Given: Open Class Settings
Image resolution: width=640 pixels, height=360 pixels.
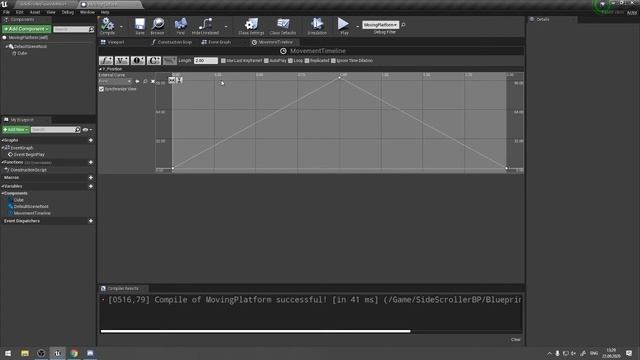Looking at the screenshot, I should click(x=251, y=26).
